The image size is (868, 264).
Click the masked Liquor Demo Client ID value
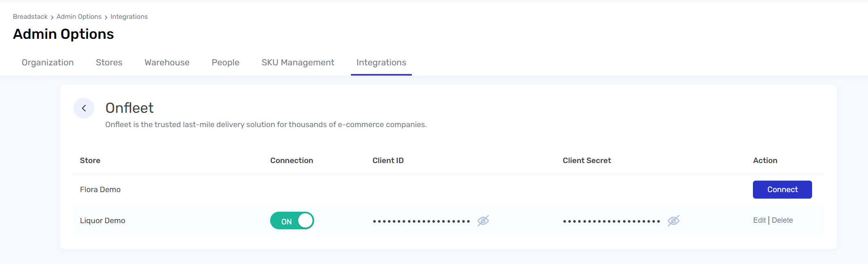[x=421, y=221]
